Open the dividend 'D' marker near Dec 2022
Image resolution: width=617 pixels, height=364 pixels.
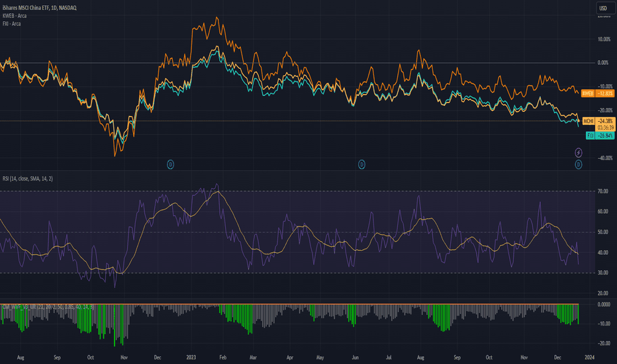[170, 165]
